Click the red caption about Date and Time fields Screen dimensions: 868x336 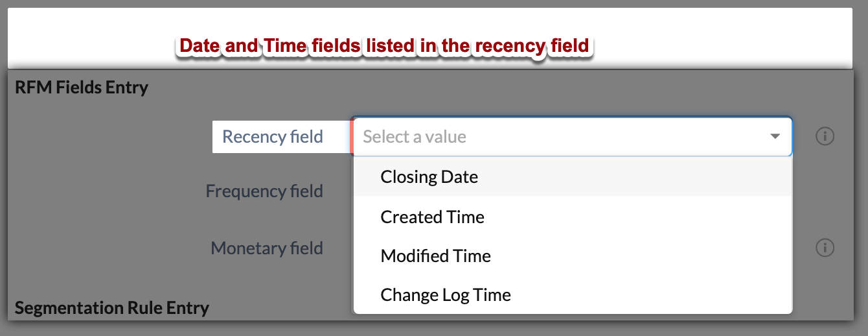tap(384, 46)
